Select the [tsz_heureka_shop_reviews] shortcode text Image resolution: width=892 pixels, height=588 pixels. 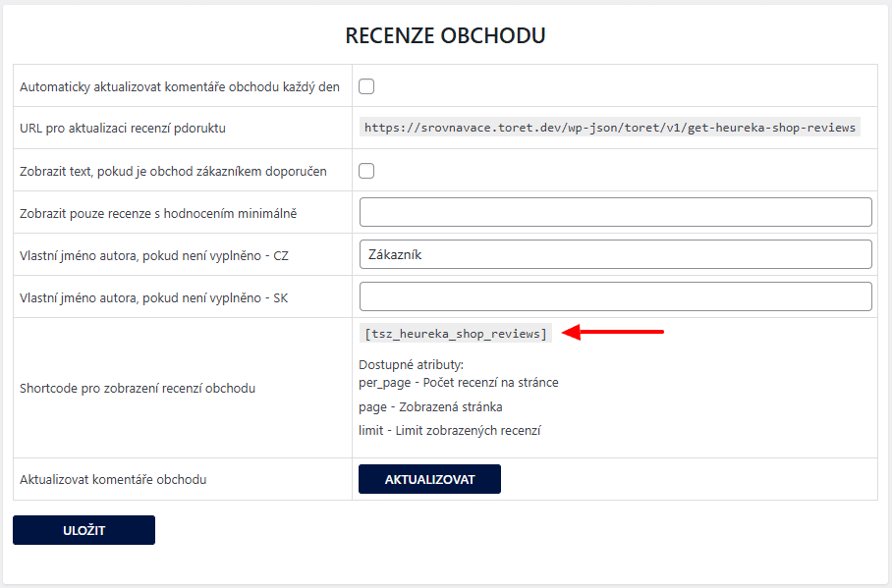[x=456, y=333]
